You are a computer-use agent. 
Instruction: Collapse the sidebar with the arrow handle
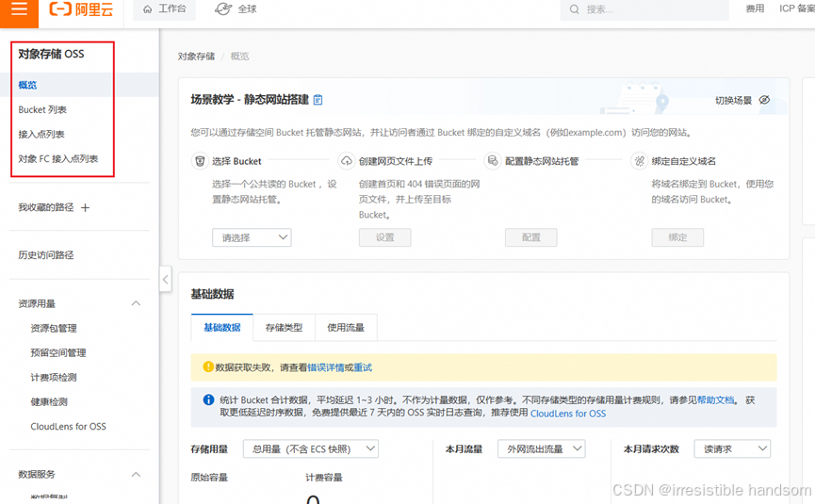click(165, 280)
